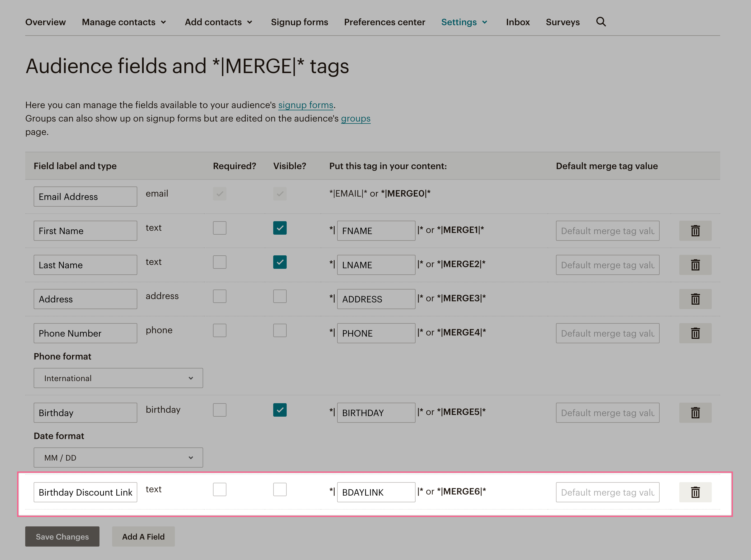Open the Phone format International dropdown
This screenshot has height=560, width=751.
pyautogui.click(x=118, y=378)
